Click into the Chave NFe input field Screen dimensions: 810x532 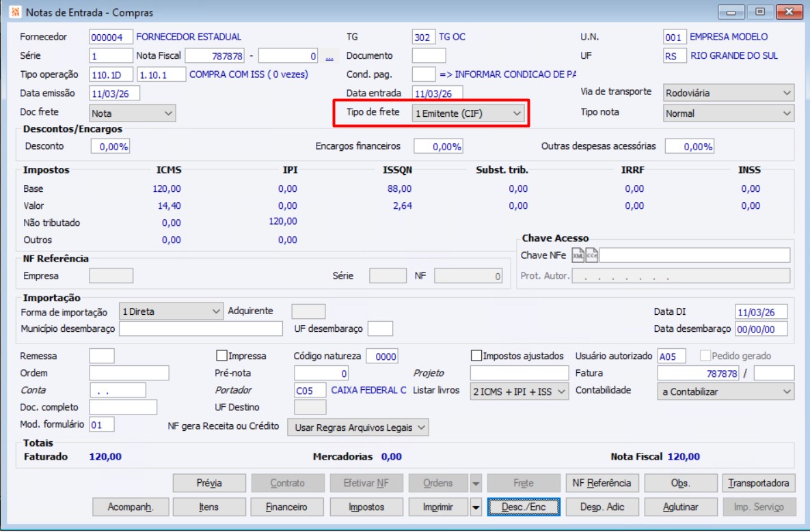[694, 255]
